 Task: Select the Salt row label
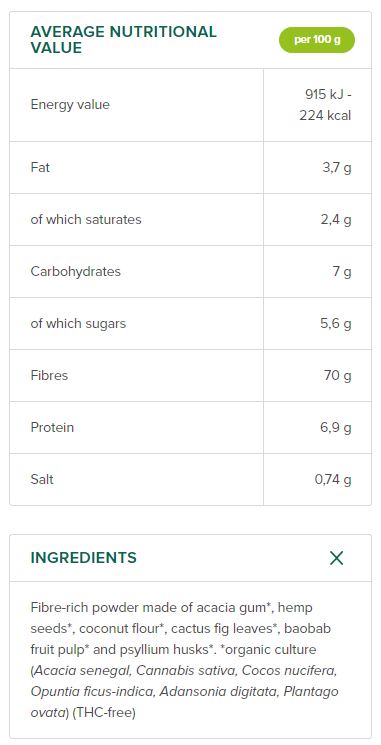[42, 479]
